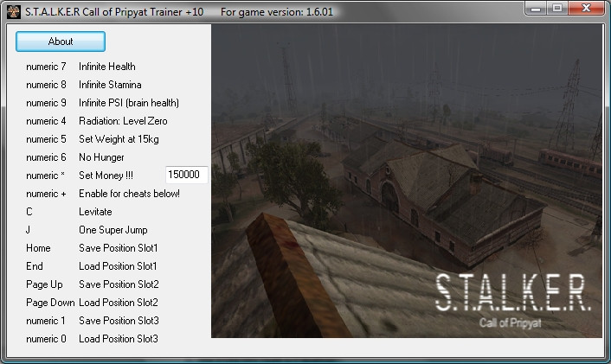Viewport: 611px width, 364px height.
Task: Click the About button
Action: coord(61,42)
